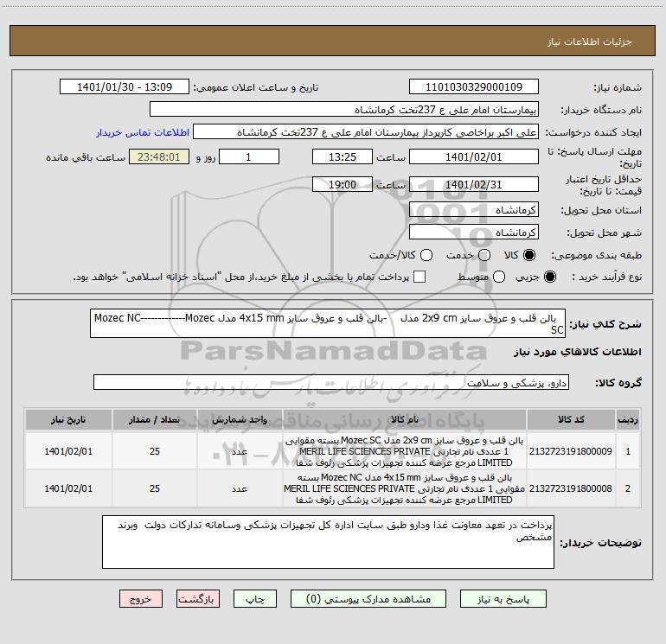Image resolution: width=666 pixels, height=644 pixels.
Task: Click the کد کالا column header
Action: pos(571,420)
